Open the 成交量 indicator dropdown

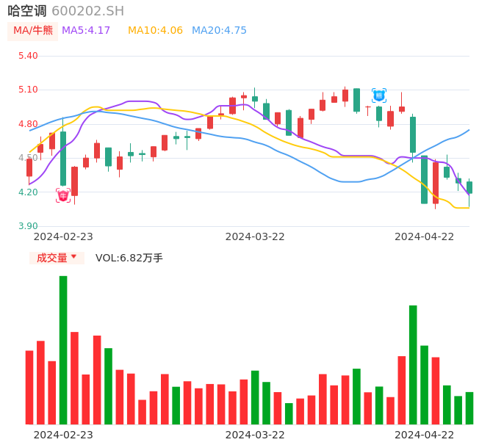pyautogui.click(x=56, y=258)
